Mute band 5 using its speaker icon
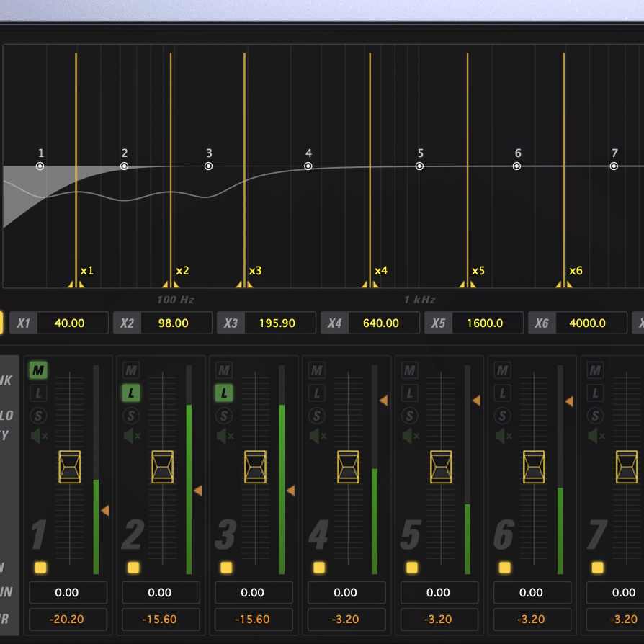The width and height of the screenshot is (644, 644). pyautogui.click(x=411, y=436)
